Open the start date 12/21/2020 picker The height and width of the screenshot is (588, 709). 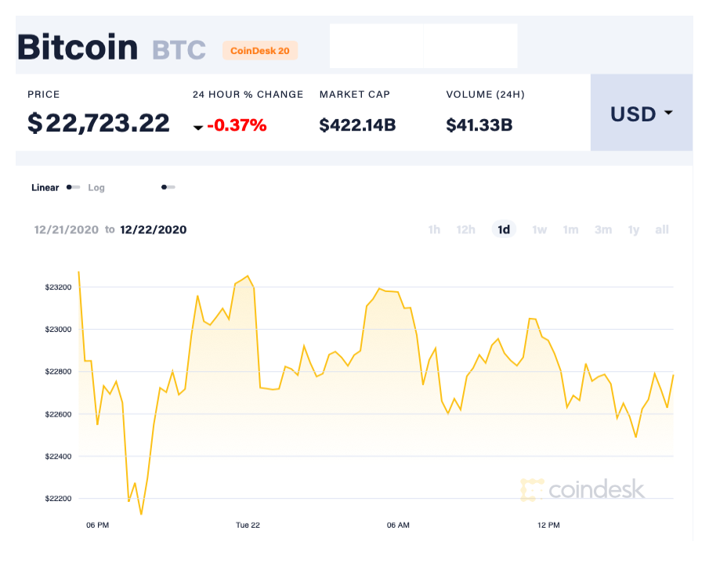tap(67, 229)
